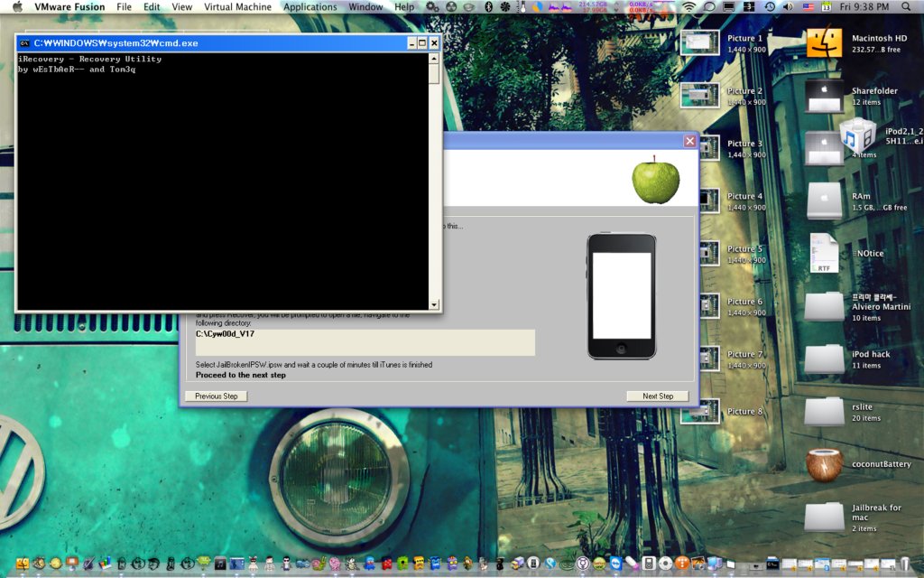Viewport: 924px width, 578px height.
Task: Click the iPod touch image in dialog
Action: click(621, 295)
